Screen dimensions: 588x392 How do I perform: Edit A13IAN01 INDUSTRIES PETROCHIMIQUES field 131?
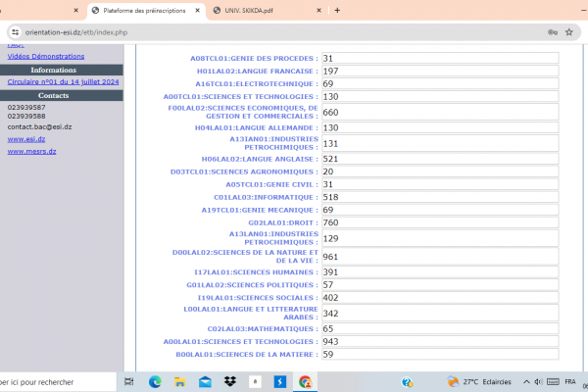coord(440,143)
